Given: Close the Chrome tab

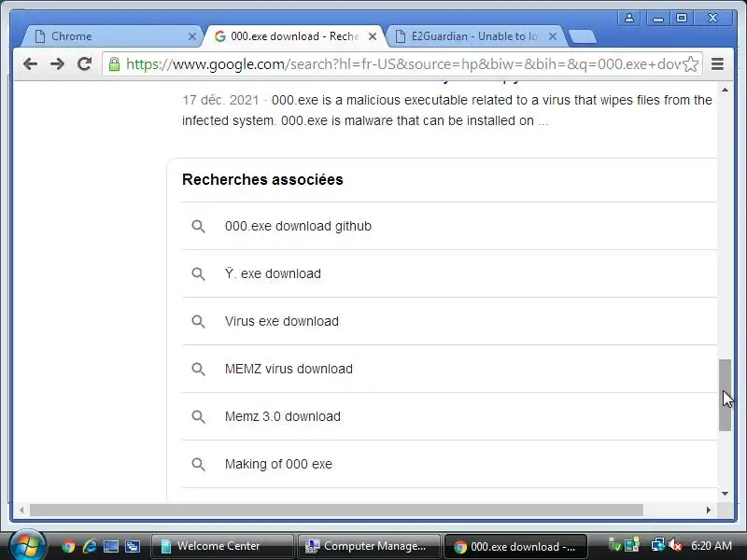Looking at the screenshot, I should click(x=192, y=36).
